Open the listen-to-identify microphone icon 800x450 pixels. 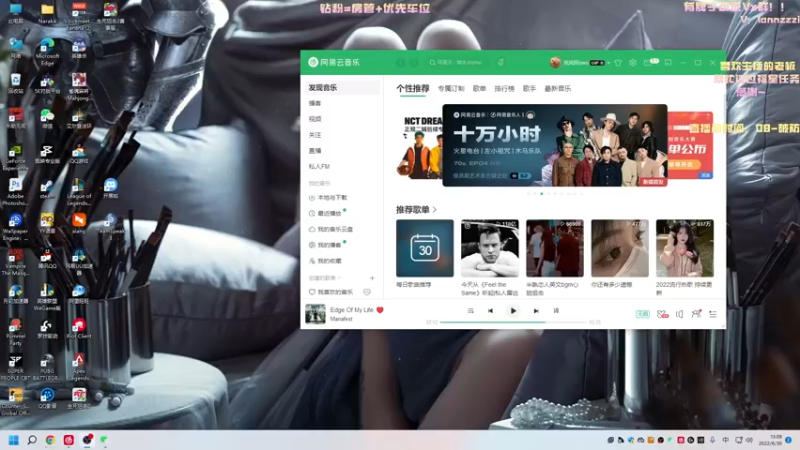click(501, 62)
